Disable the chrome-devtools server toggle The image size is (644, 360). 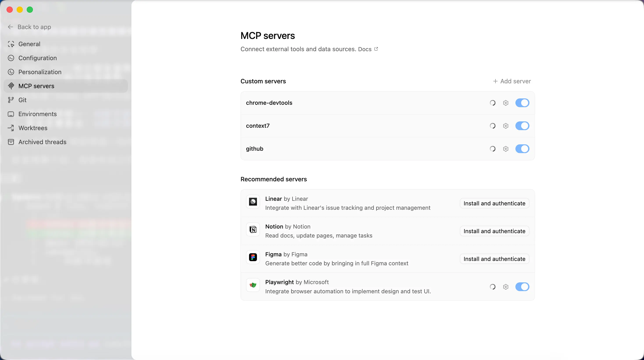522,103
